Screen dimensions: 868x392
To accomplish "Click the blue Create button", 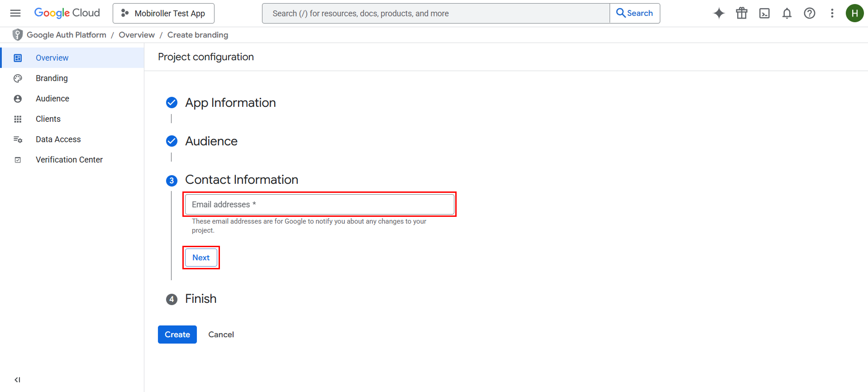I will coord(177,335).
